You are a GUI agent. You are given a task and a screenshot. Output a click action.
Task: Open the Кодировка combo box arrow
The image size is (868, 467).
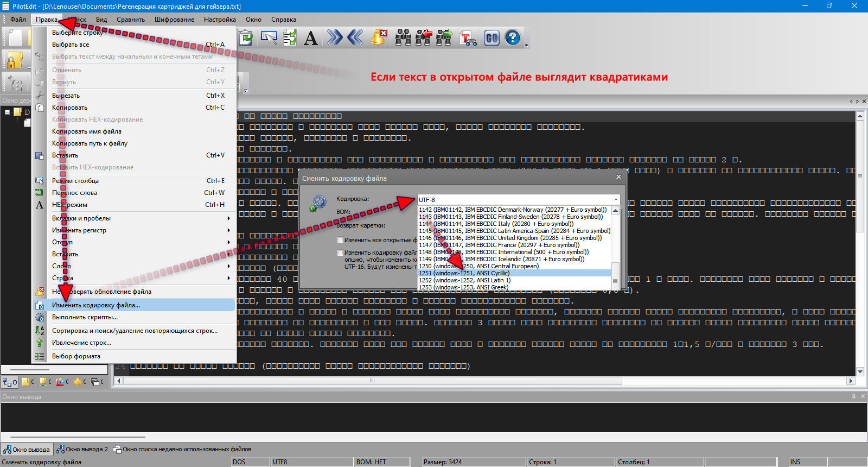tap(616, 200)
